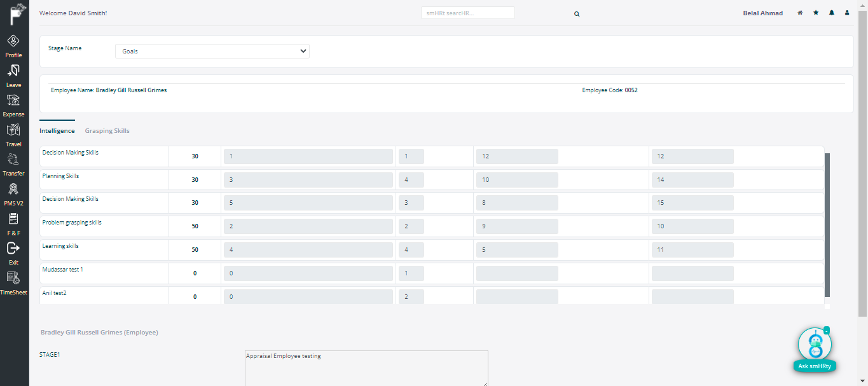
Task: Click the notifications bell icon
Action: (832, 13)
